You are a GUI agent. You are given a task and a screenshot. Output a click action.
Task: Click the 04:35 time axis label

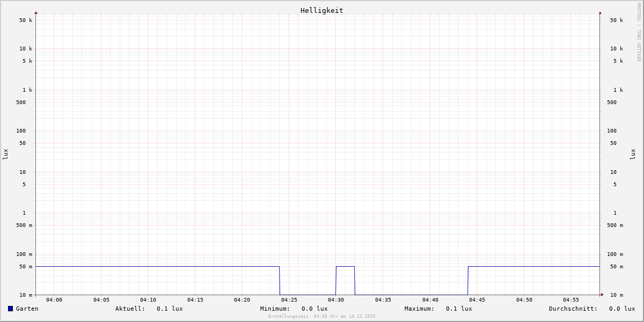coord(383,300)
